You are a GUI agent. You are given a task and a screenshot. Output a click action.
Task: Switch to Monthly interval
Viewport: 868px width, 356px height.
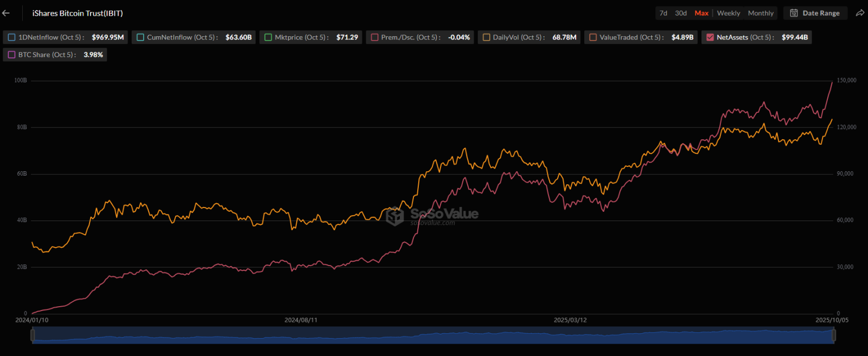(761, 13)
